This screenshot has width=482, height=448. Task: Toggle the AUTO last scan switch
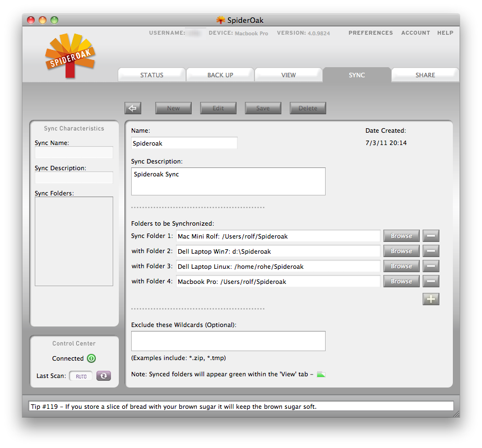pos(81,376)
